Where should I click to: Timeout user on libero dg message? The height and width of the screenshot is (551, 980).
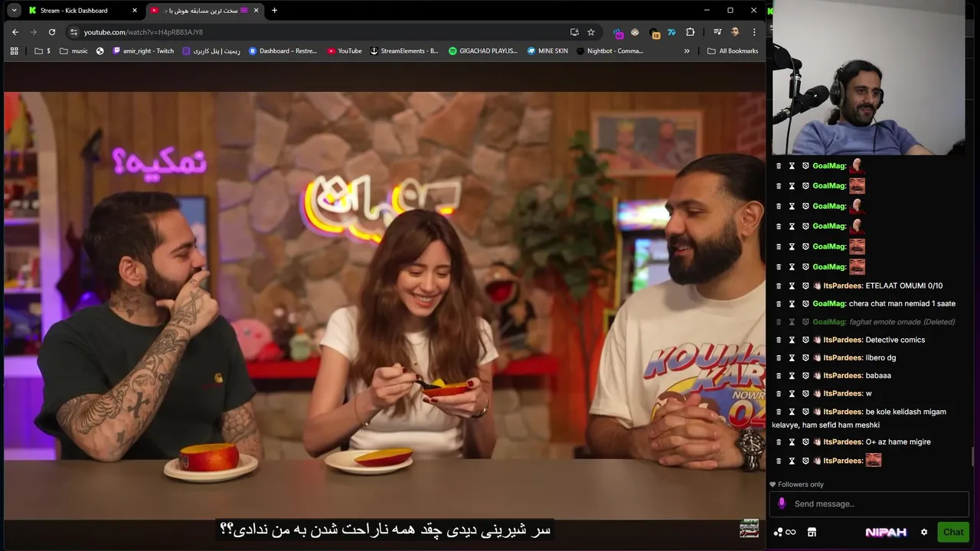click(792, 357)
